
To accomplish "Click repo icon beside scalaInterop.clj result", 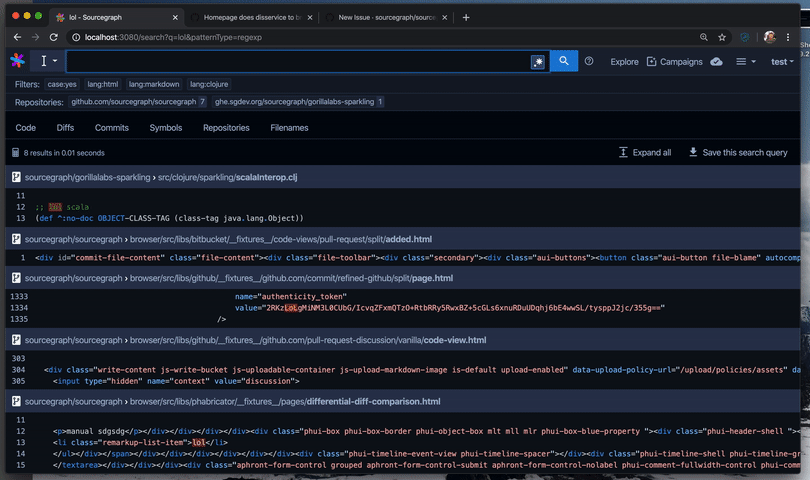I will (16, 177).
